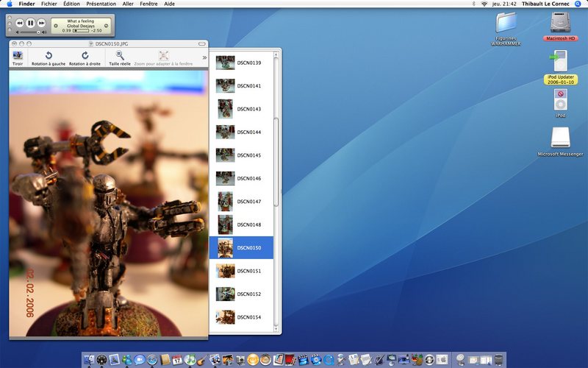
Task: Open the Édition menu
Action: pyautogui.click(x=71, y=4)
